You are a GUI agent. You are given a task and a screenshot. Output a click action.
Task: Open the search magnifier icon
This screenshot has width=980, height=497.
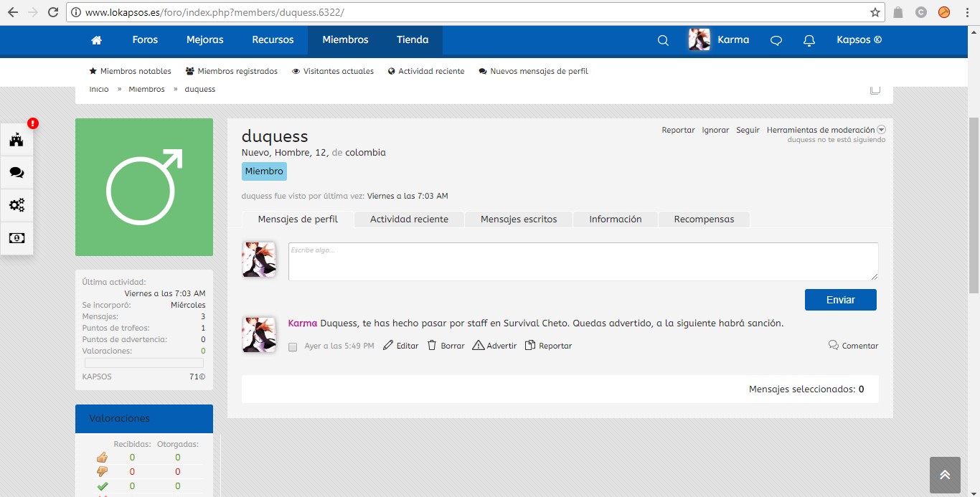(x=663, y=40)
